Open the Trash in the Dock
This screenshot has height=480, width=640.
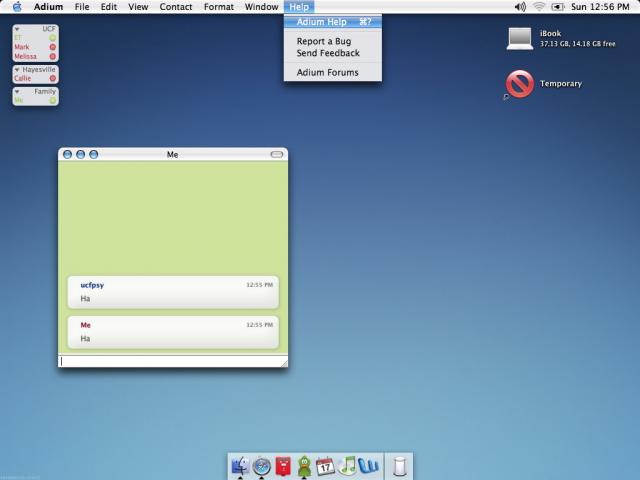point(400,466)
